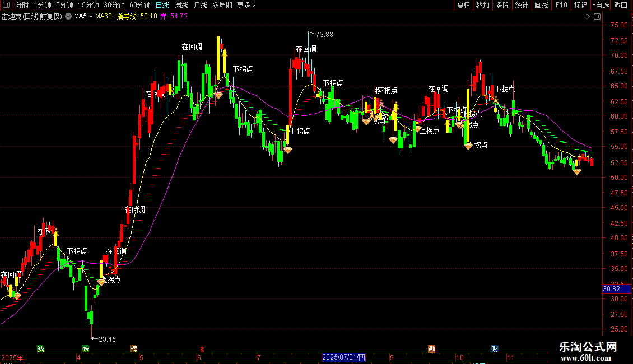Image resolution: width=633 pixels, height=364 pixels.
Task: Click the MA5 indicator label
Action: tap(83, 16)
